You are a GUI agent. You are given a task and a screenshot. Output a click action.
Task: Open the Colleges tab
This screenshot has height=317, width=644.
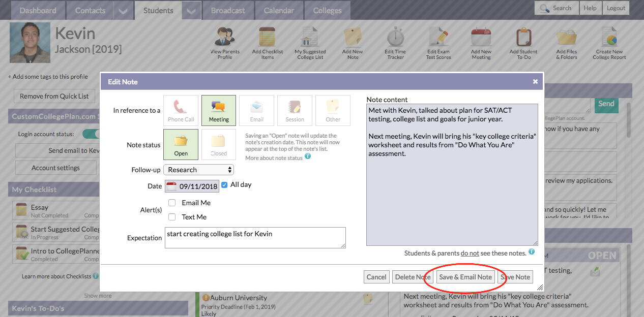click(x=328, y=10)
